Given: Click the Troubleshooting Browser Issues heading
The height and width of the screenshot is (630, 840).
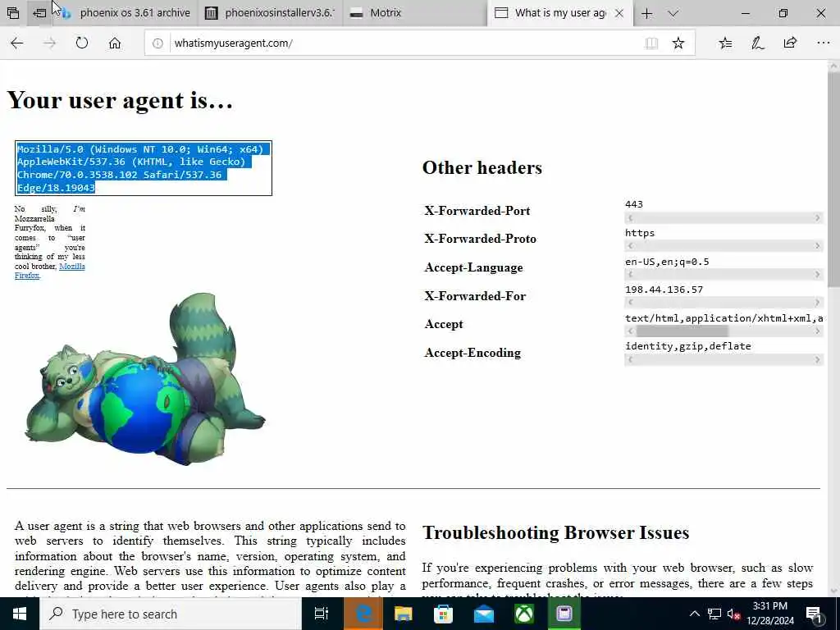Looking at the screenshot, I should pyautogui.click(x=555, y=532).
